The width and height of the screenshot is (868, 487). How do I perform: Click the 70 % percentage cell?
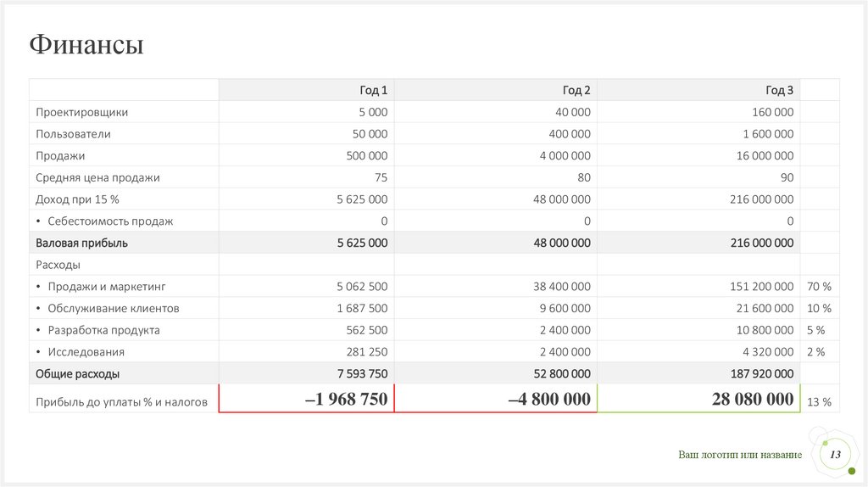tap(819, 287)
